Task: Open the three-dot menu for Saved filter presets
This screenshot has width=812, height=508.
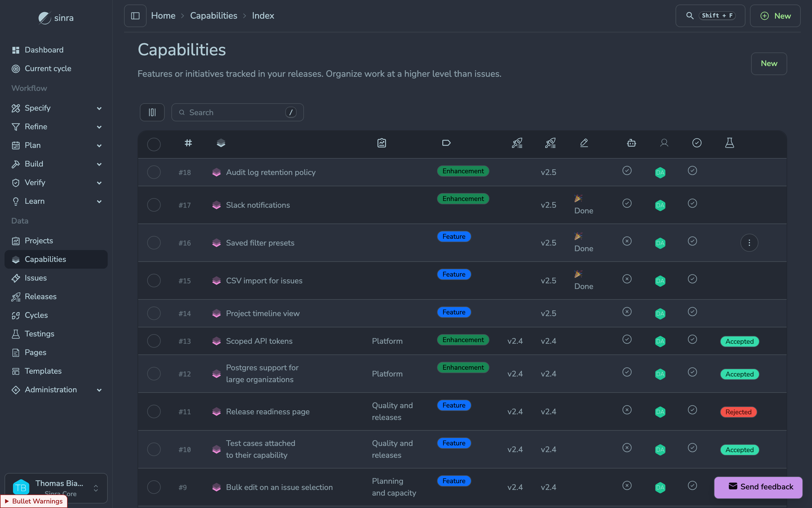Action: point(749,243)
